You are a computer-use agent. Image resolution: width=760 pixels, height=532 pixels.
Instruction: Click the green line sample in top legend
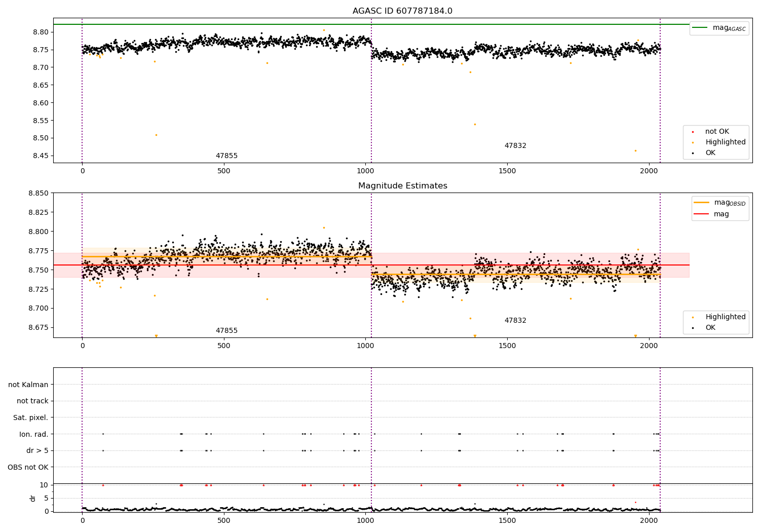700,28
